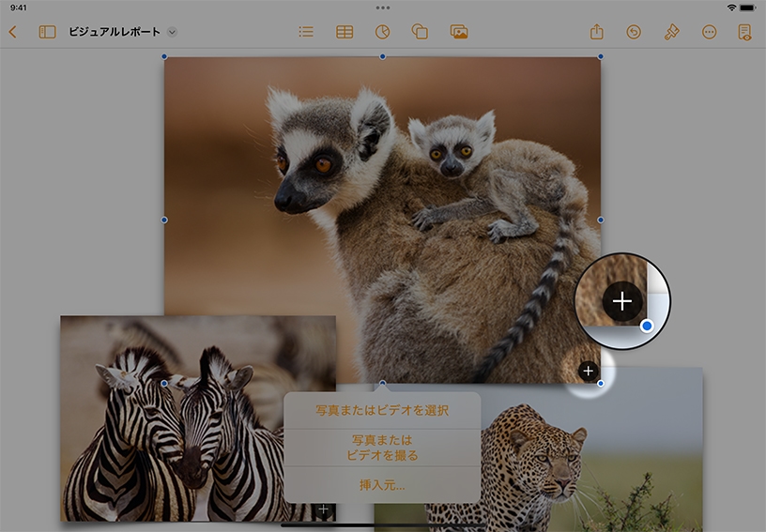The image size is (766, 532).
Task: Open the document view options icon
Action: coord(744,32)
